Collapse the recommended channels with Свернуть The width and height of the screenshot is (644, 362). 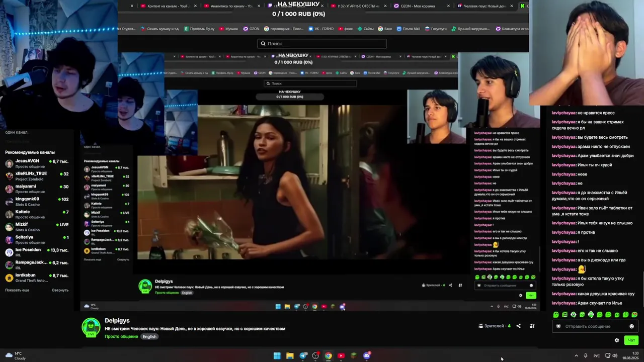(x=60, y=290)
